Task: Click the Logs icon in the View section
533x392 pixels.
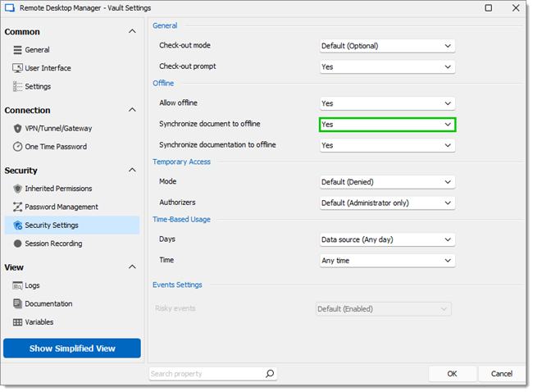Action: pyautogui.click(x=17, y=285)
